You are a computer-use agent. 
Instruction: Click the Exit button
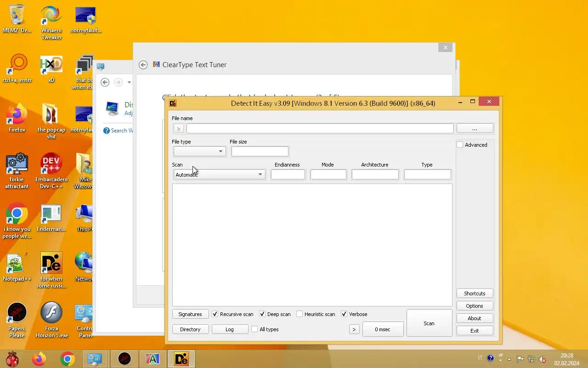point(475,331)
